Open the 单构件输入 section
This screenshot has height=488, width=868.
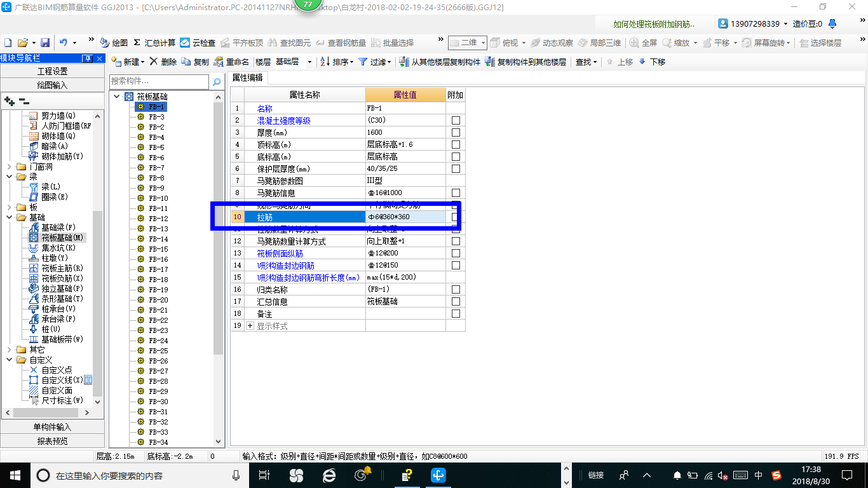(52, 427)
